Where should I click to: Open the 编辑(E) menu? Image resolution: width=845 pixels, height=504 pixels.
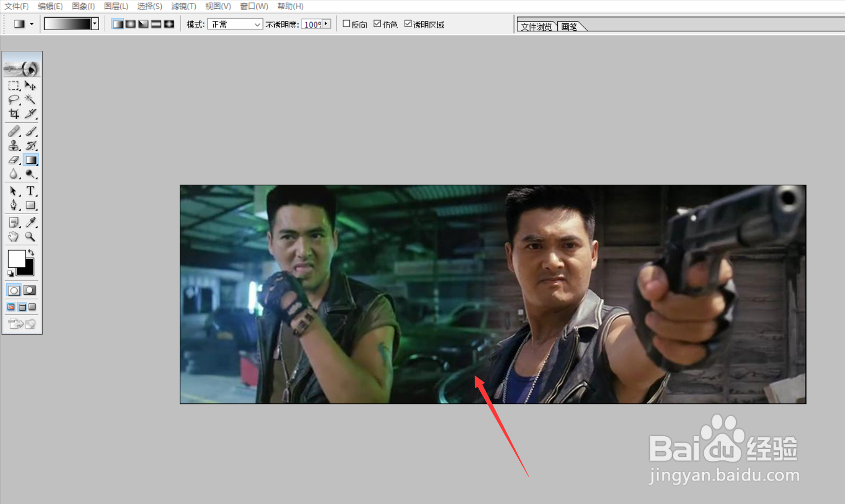pyautogui.click(x=50, y=6)
